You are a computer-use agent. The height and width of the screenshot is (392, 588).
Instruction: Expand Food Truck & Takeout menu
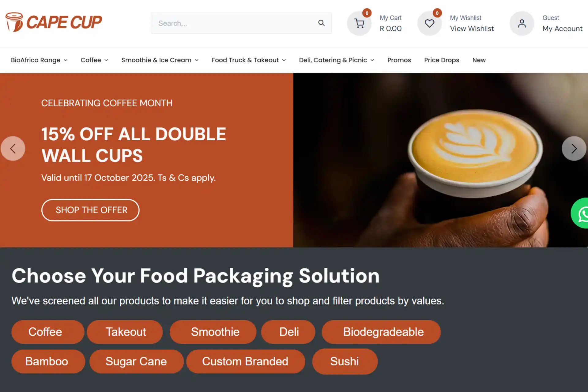(249, 60)
